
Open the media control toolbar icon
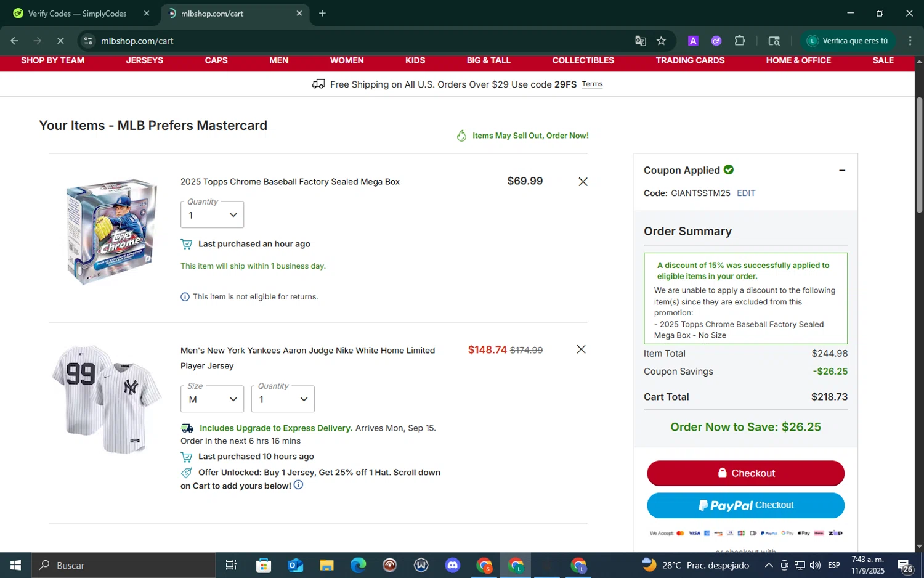(774, 41)
